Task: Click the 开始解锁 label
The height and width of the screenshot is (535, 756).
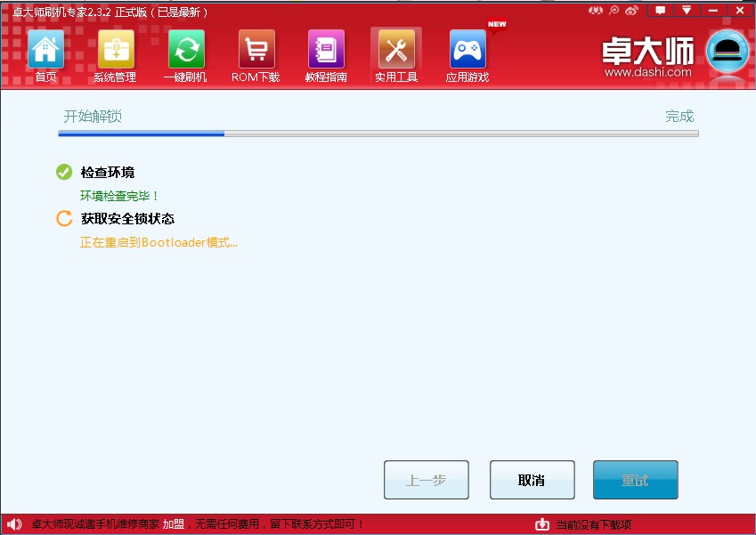Action: [x=93, y=116]
